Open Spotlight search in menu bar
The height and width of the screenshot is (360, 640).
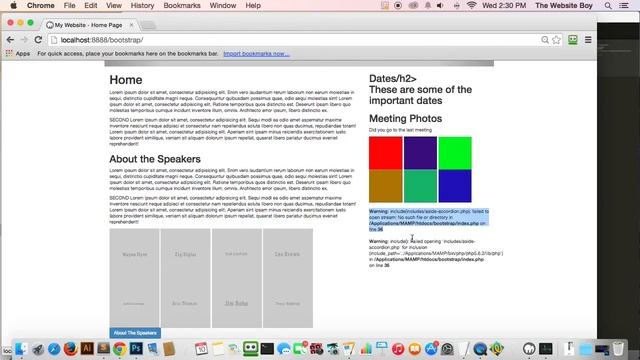pos(608,6)
